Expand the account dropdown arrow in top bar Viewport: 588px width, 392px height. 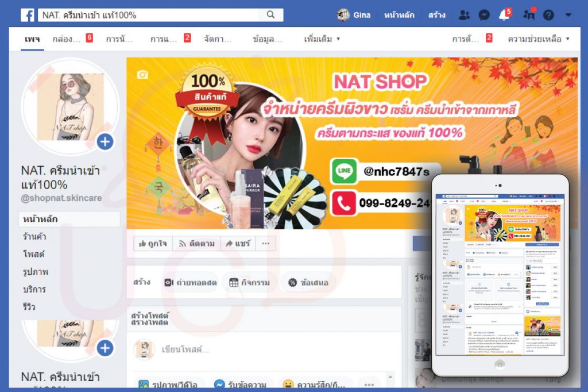point(568,15)
